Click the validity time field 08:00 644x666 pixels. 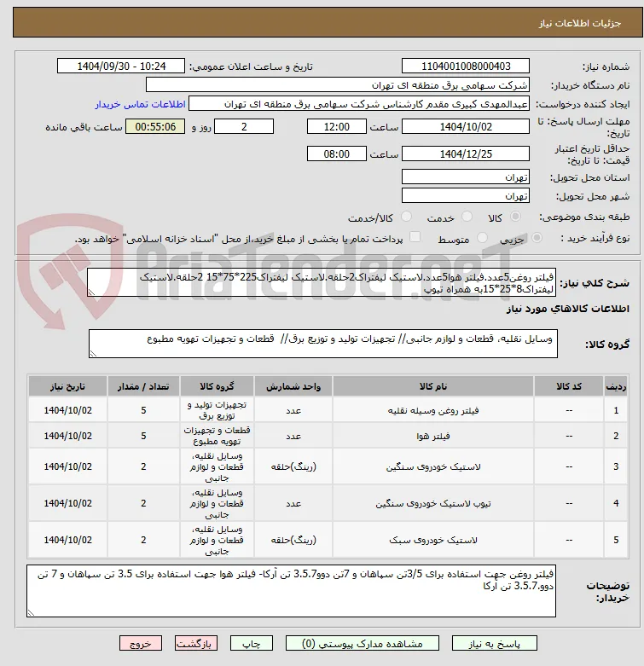(337, 153)
